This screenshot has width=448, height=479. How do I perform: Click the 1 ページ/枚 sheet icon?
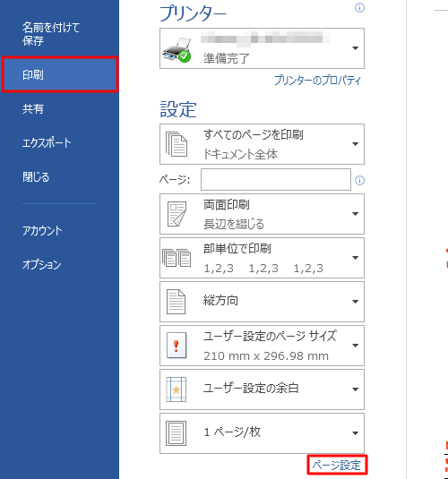176,433
